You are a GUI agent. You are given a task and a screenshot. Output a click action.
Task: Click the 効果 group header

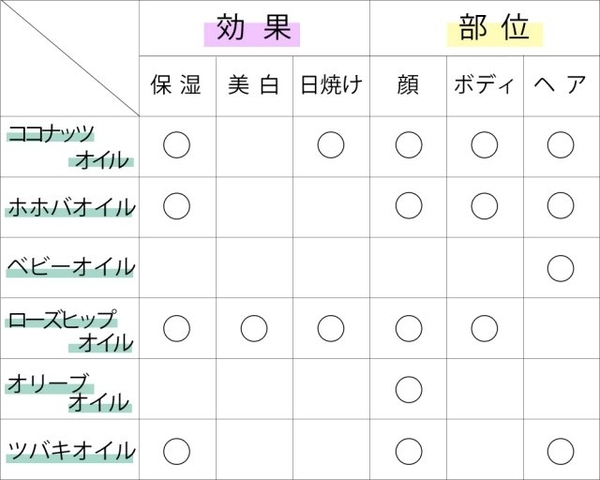tap(253, 30)
